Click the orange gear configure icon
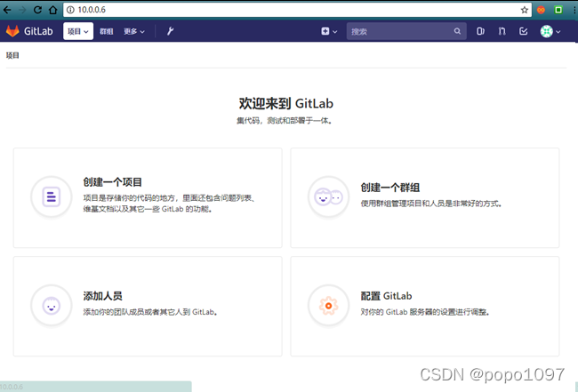Image resolution: width=578 pixels, height=392 pixels. (x=328, y=306)
